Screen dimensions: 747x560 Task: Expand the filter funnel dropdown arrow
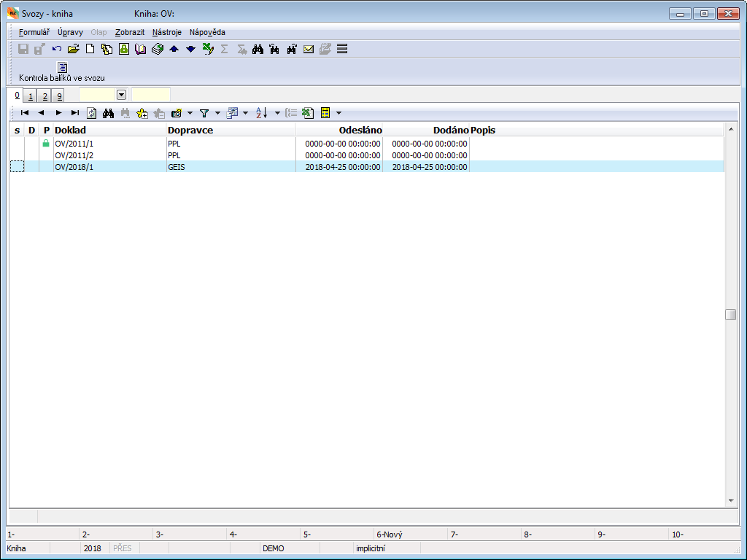pyautogui.click(x=217, y=113)
